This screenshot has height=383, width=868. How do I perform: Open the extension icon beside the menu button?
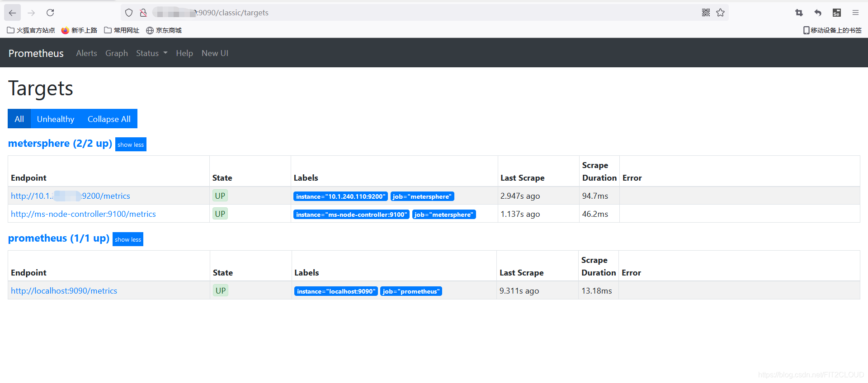(837, 13)
